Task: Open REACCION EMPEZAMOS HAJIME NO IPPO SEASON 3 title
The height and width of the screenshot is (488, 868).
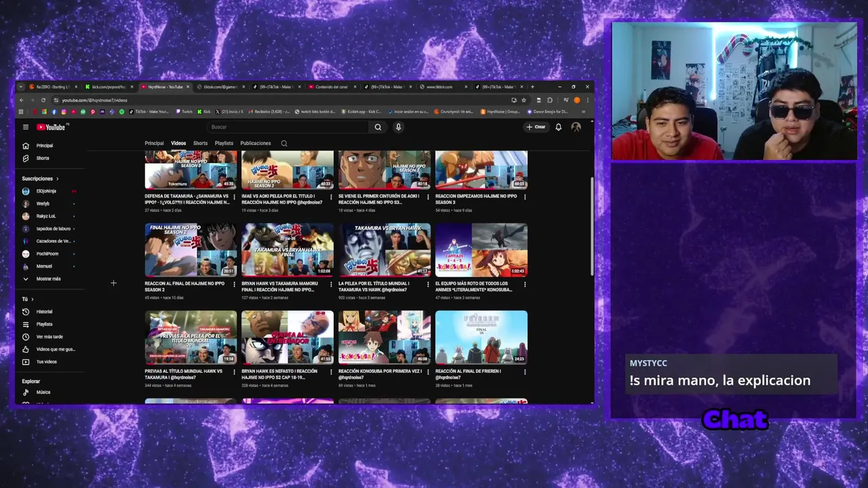Action: [x=476, y=199]
